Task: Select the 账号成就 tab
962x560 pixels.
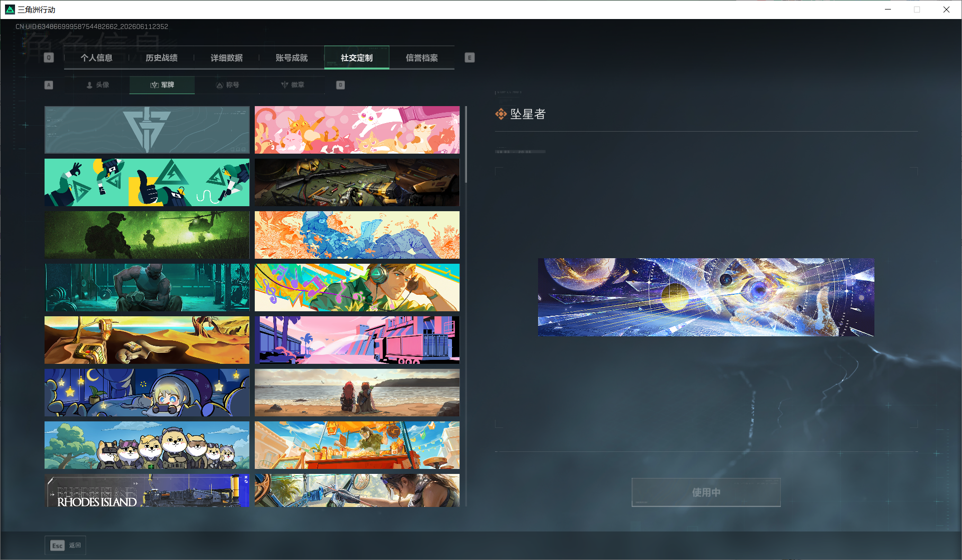Action: point(292,58)
